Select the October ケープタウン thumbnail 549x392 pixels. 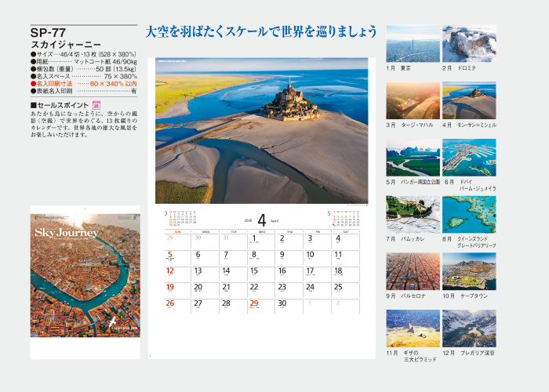click(468, 271)
